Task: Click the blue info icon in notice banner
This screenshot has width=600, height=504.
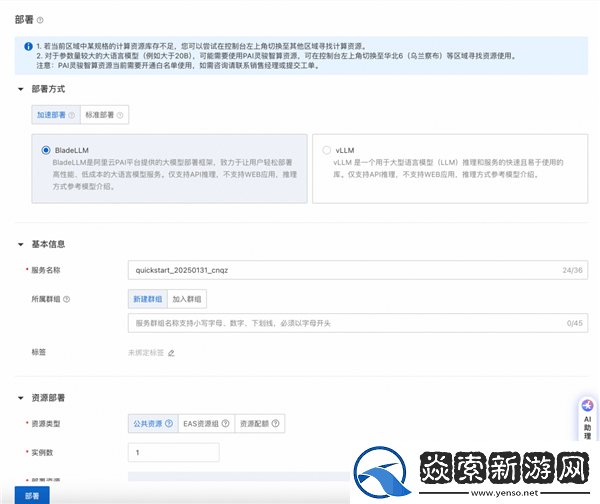Action: [x=28, y=46]
